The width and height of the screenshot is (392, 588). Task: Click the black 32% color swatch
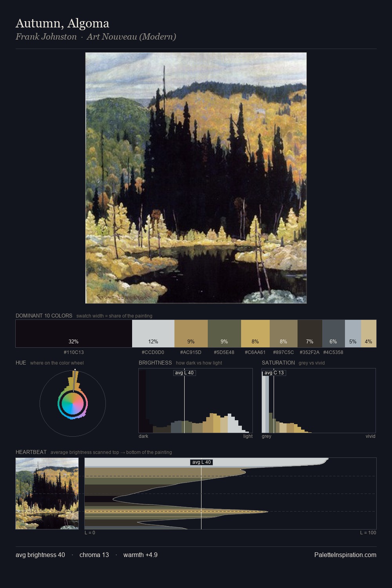[74, 334]
